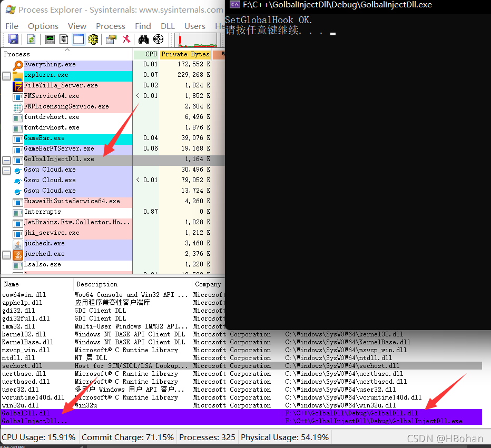Click the Refresh Now toolbar icon
The image size is (491, 448).
click(x=31, y=39)
